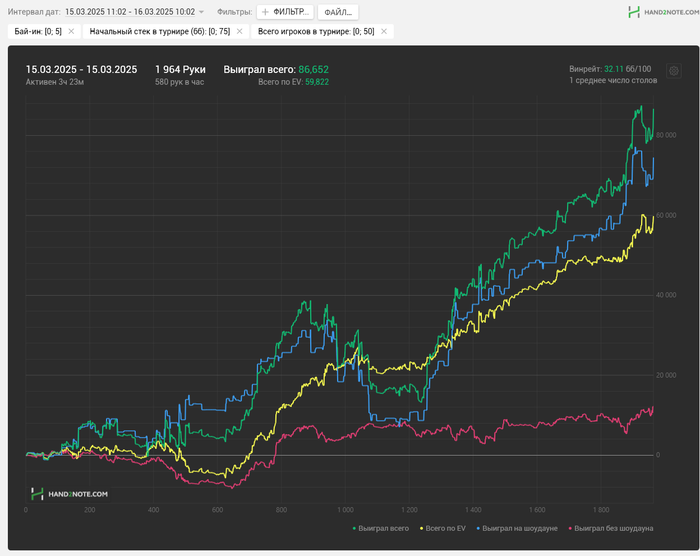Click the EV total value 59,822
This screenshot has height=556, width=700.
pyautogui.click(x=317, y=82)
